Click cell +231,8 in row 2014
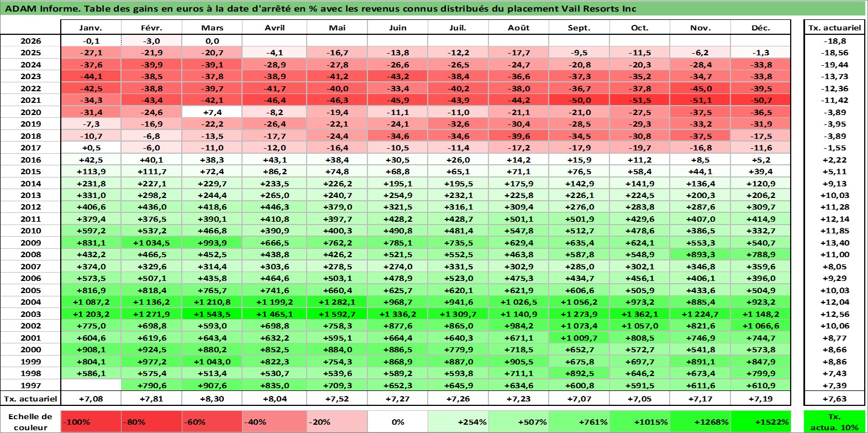Viewport: 868px width, 433px height. [x=91, y=184]
